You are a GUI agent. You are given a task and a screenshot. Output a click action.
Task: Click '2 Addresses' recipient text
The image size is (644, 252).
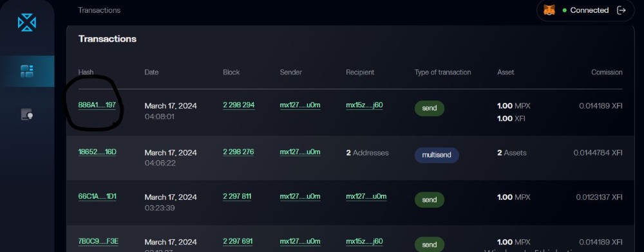click(367, 153)
